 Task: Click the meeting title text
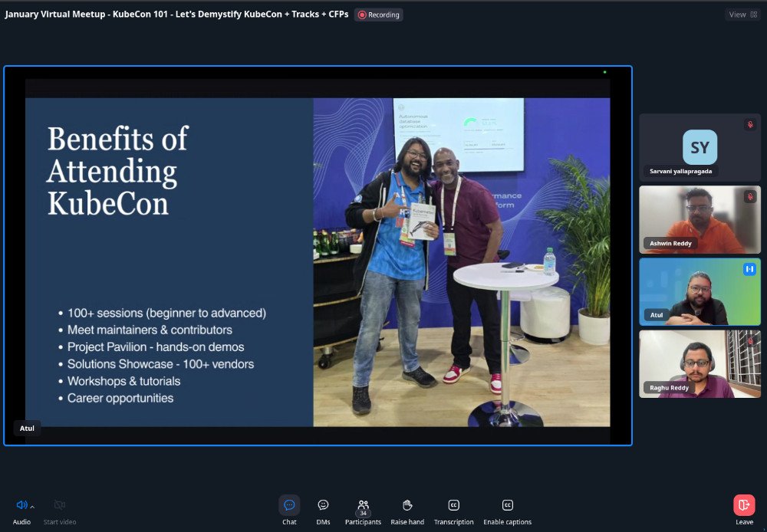tap(176, 14)
